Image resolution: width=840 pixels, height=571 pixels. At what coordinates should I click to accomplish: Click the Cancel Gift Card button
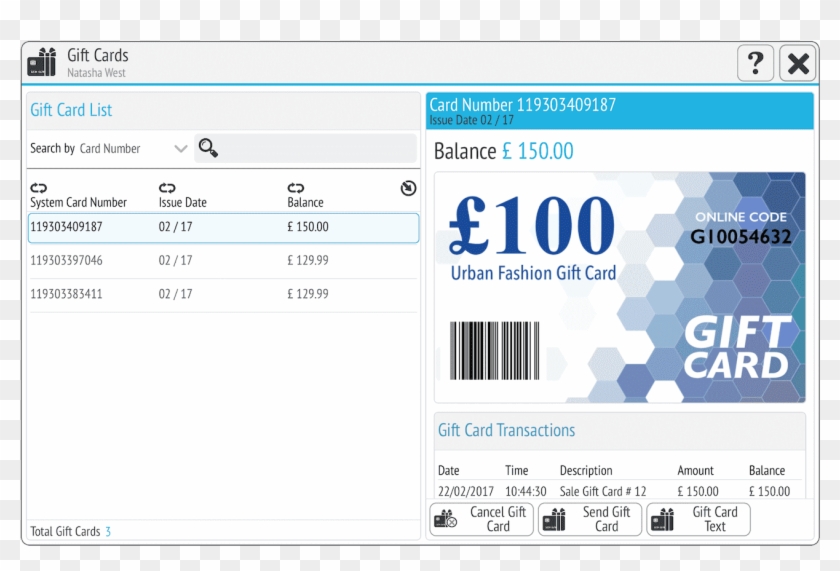point(481,519)
